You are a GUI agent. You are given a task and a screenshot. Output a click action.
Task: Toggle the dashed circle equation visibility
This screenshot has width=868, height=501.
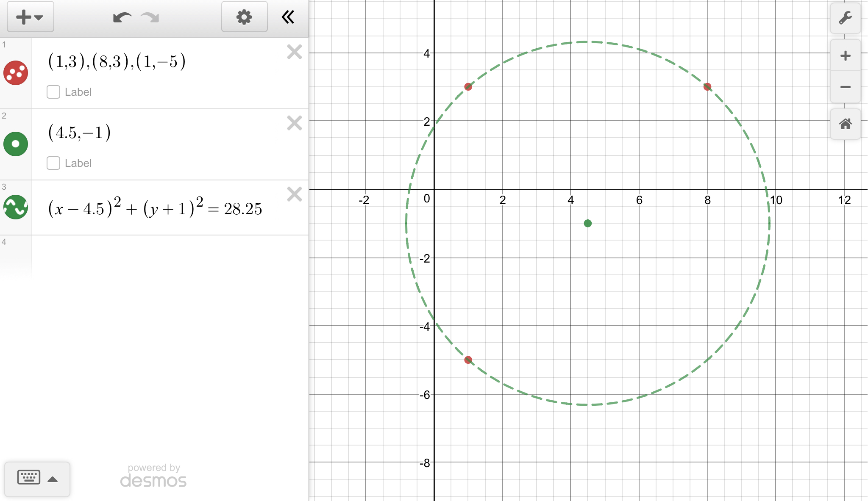click(16, 207)
